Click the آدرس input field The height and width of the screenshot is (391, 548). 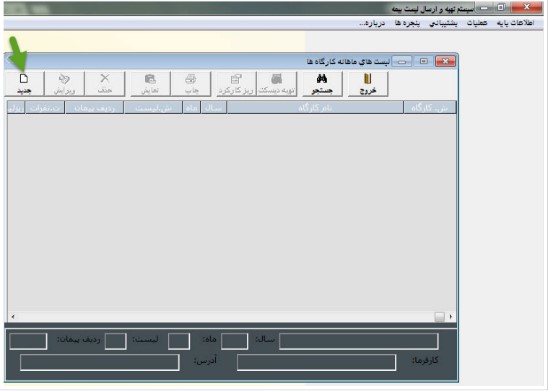(100, 362)
